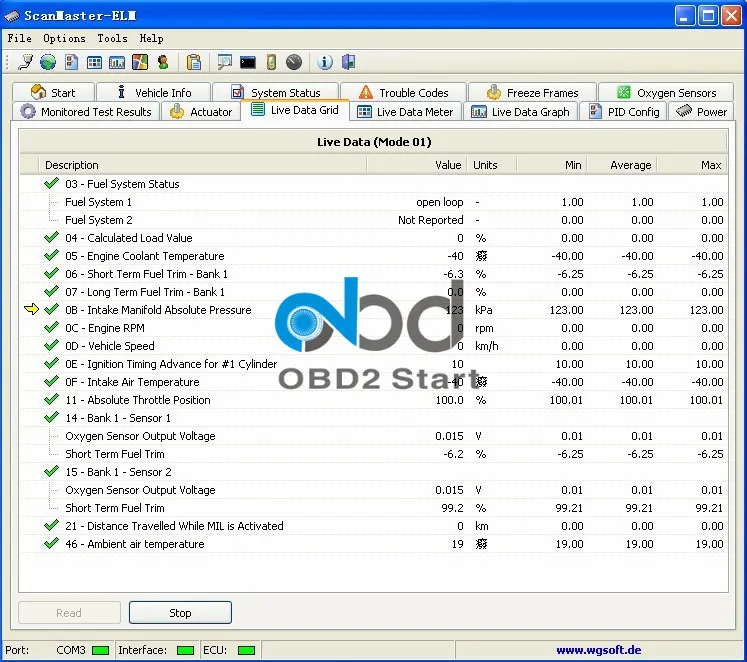The height and width of the screenshot is (662, 747).
Task: Switch to the Monitored Test Results tab
Action: point(86,111)
